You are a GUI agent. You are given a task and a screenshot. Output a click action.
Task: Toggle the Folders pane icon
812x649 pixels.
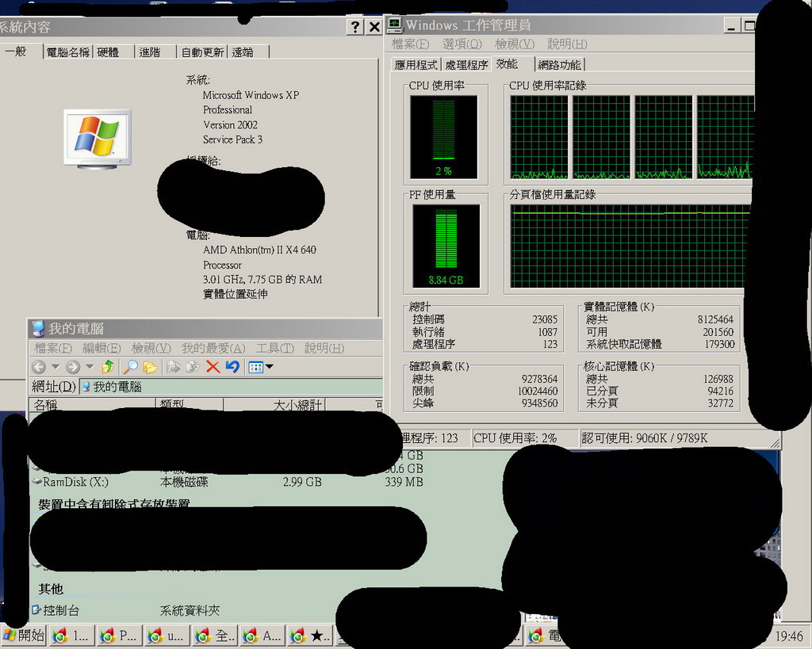(x=150, y=367)
